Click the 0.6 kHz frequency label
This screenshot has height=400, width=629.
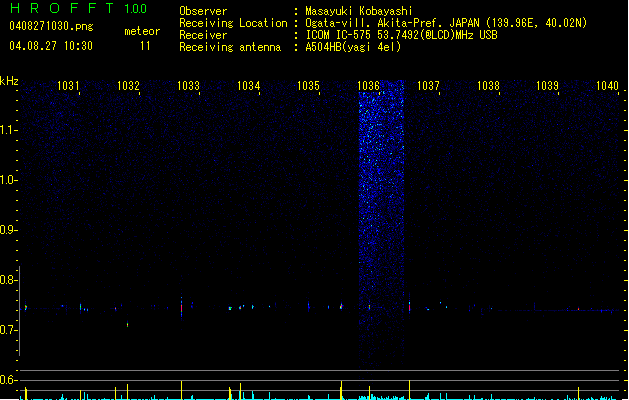[7, 380]
